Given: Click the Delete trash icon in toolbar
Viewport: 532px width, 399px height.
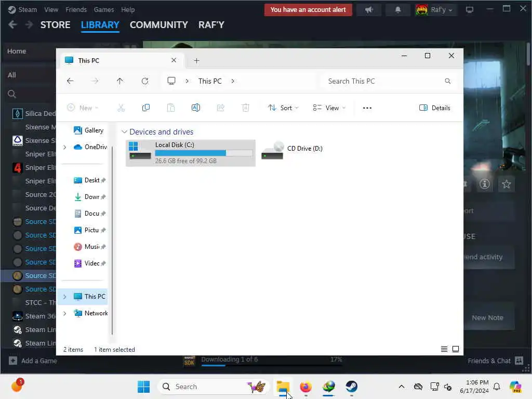Looking at the screenshot, I should click(245, 108).
